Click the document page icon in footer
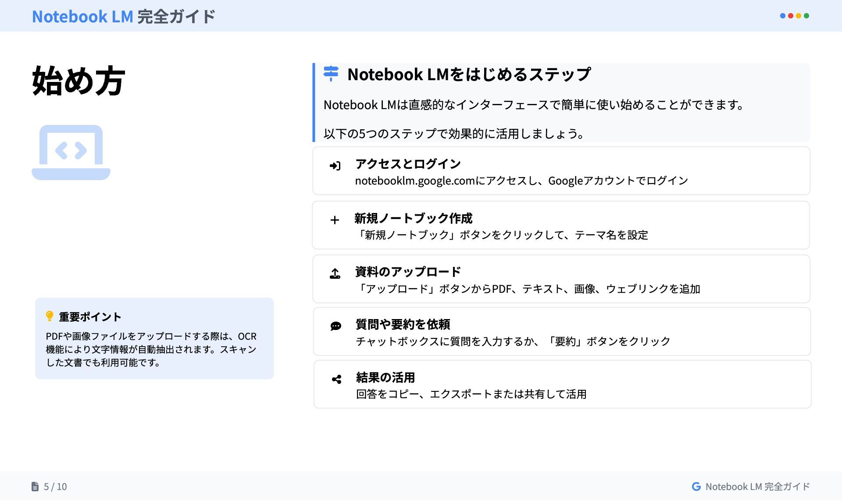 tap(35, 486)
